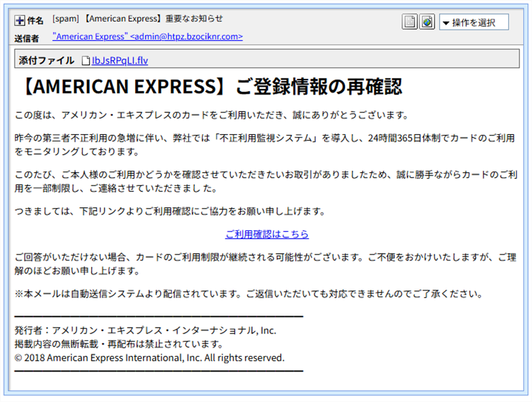Click the attachment file icon
Screen dimensions: 532x402
(x=86, y=60)
